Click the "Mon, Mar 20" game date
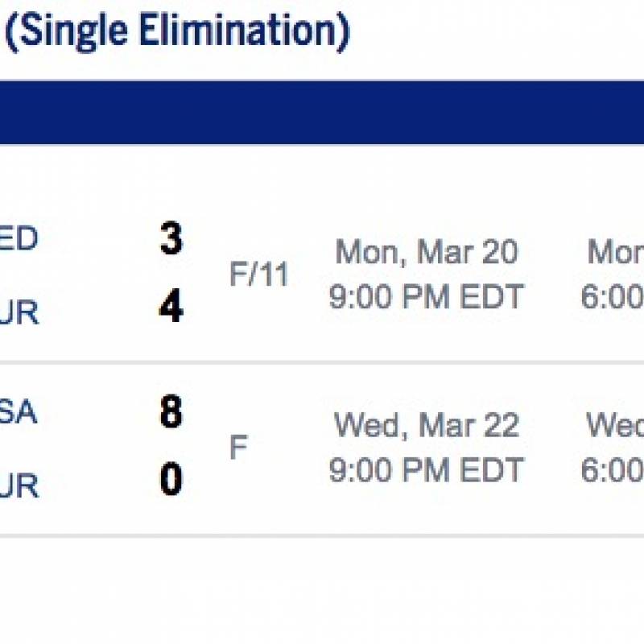The width and height of the screenshot is (644, 644). pos(427,252)
